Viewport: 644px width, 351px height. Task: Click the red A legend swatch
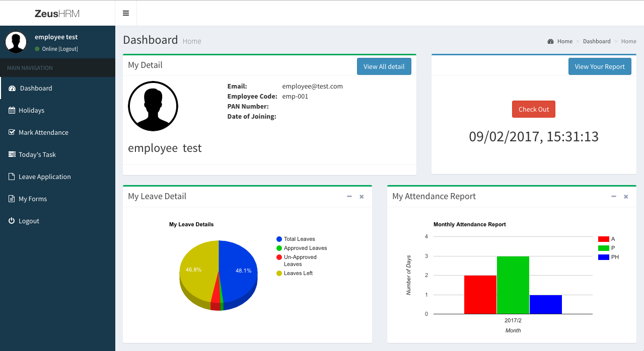pos(604,239)
